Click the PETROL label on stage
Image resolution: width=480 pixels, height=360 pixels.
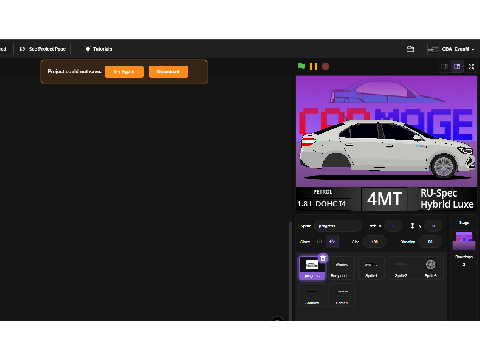pyautogui.click(x=323, y=192)
